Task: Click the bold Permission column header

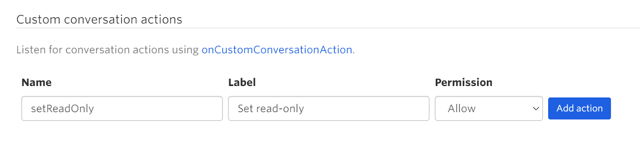Action: tap(464, 83)
